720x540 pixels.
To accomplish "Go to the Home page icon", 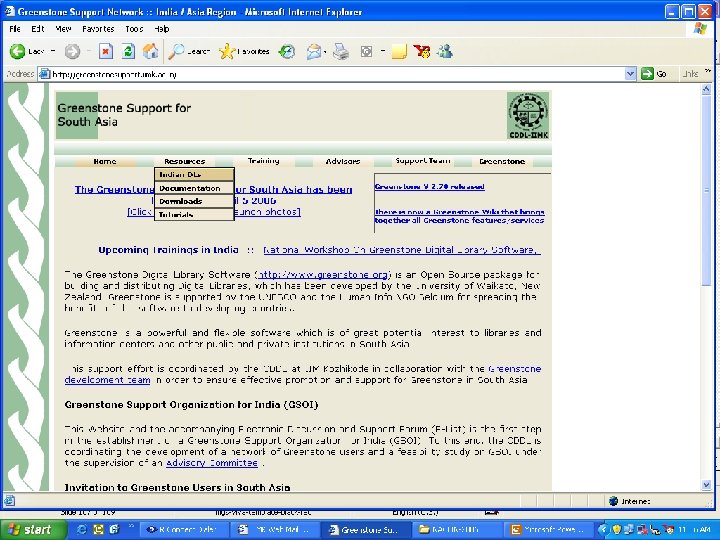I will point(151,51).
